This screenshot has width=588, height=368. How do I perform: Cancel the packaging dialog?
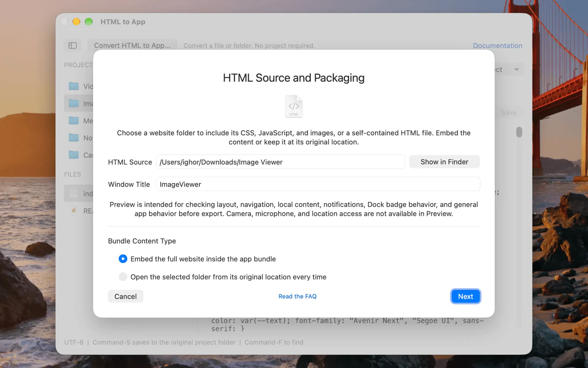(126, 296)
